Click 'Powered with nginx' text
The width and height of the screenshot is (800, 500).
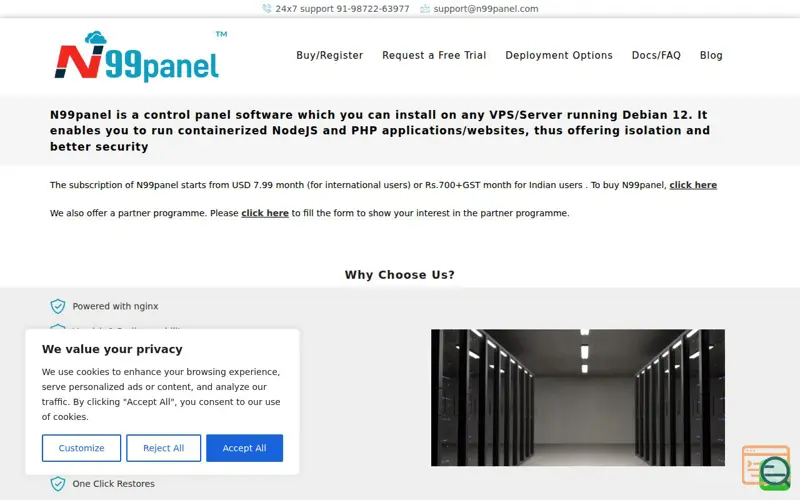(115, 306)
